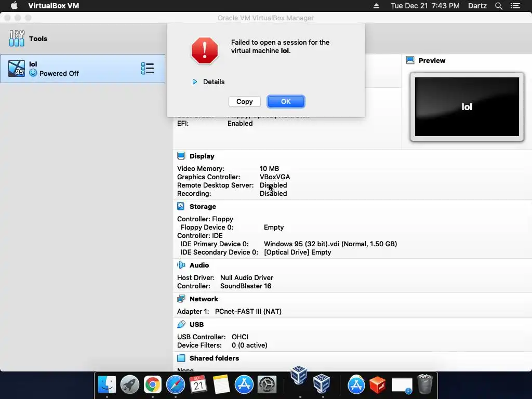
Task: Click the red error exclamation icon
Action: pos(205,50)
